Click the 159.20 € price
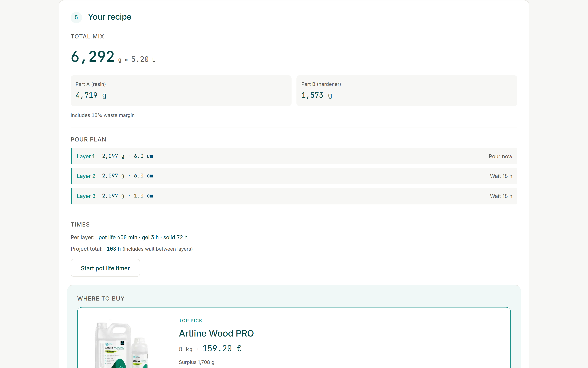Image resolution: width=588 pixels, height=368 pixels. pyautogui.click(x=222, y=349)
